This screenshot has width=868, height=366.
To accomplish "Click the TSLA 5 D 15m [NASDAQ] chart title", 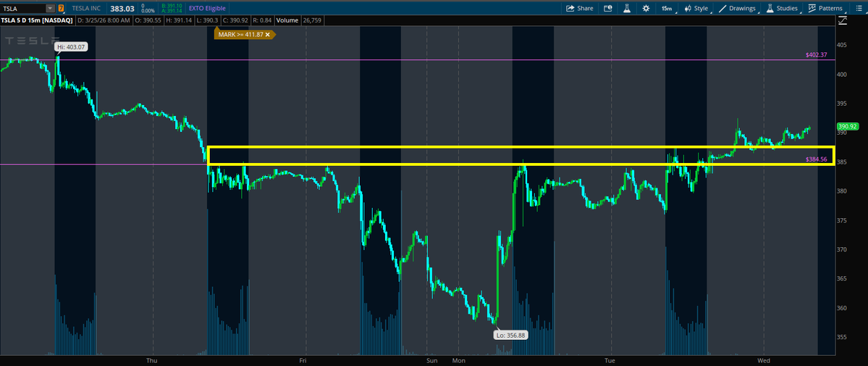I will tap(35, 20).
